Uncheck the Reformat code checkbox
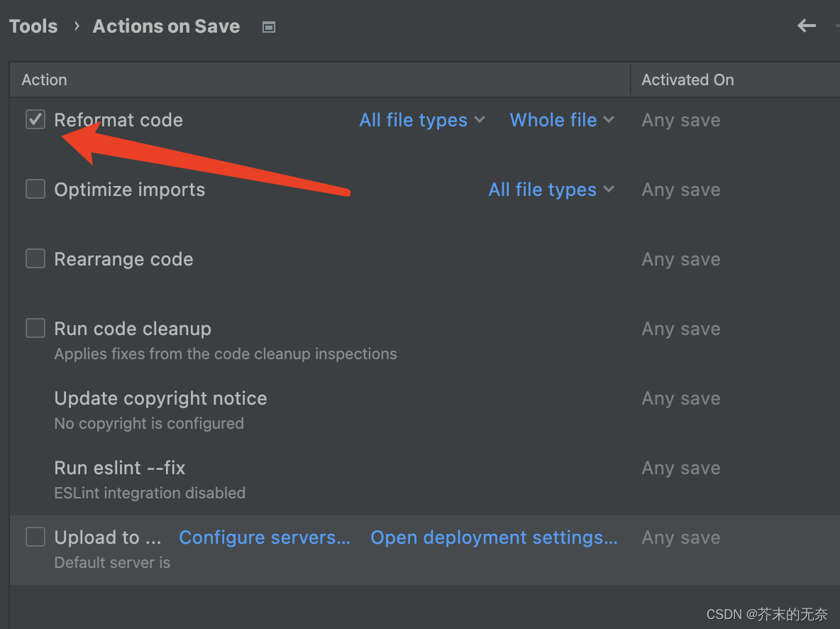 coord(35,119)
